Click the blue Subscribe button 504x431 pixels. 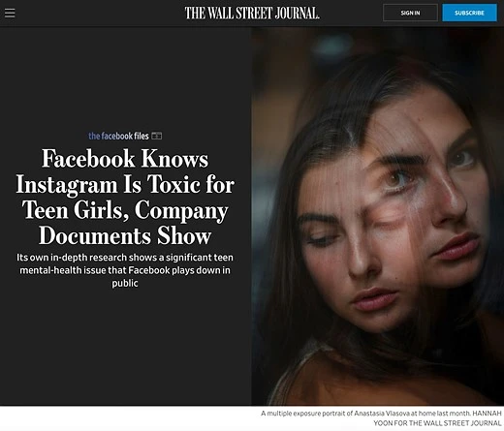[x=469, y=13]
